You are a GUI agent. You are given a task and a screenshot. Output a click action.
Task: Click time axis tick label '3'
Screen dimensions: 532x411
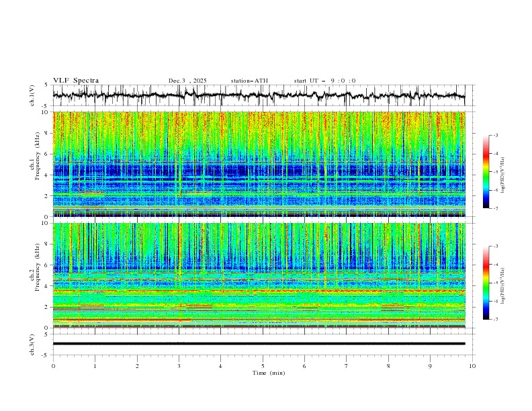(x=179, y=366)
